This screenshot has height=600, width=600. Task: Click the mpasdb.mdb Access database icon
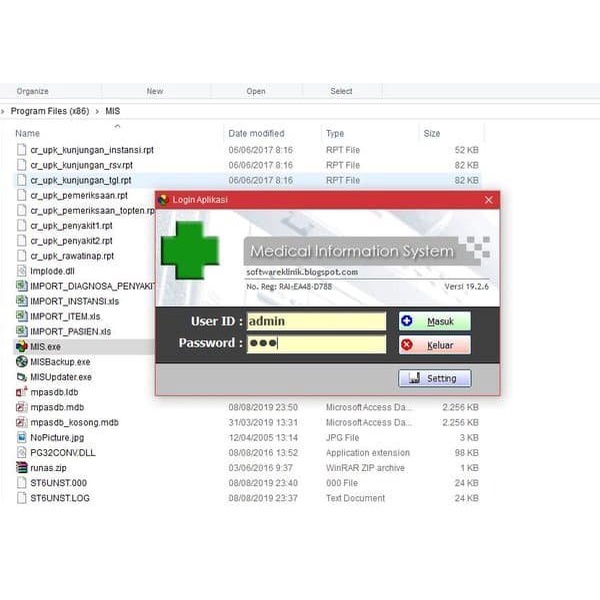pos(22,407)
